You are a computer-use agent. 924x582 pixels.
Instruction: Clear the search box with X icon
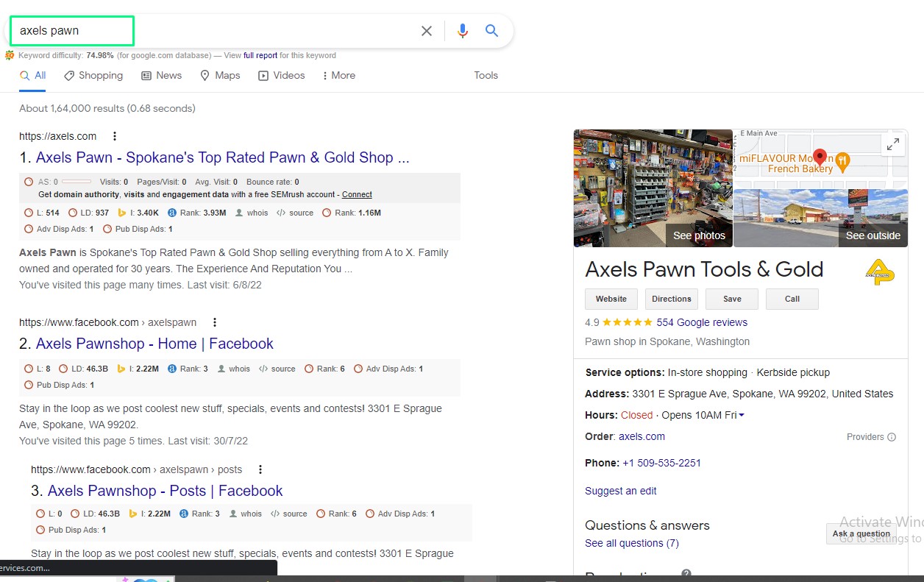coord(427,31)
